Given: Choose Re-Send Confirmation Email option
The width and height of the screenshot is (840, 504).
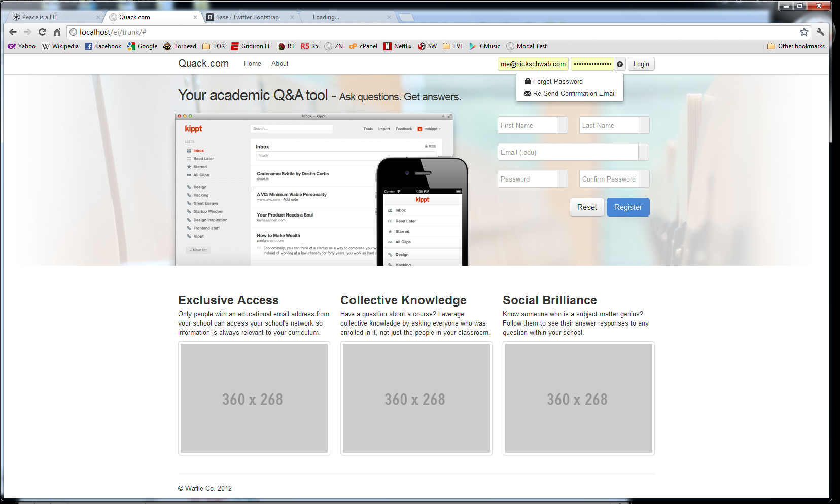Looking at the screenshot, I should (574, 94).
